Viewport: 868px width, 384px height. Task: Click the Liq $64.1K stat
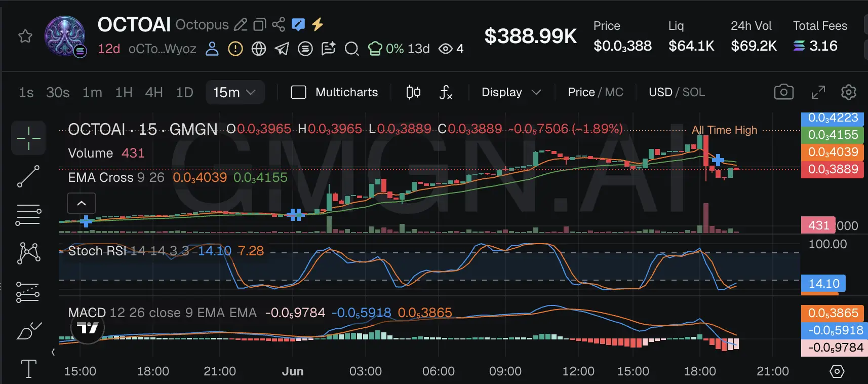(x=691, y=36)
